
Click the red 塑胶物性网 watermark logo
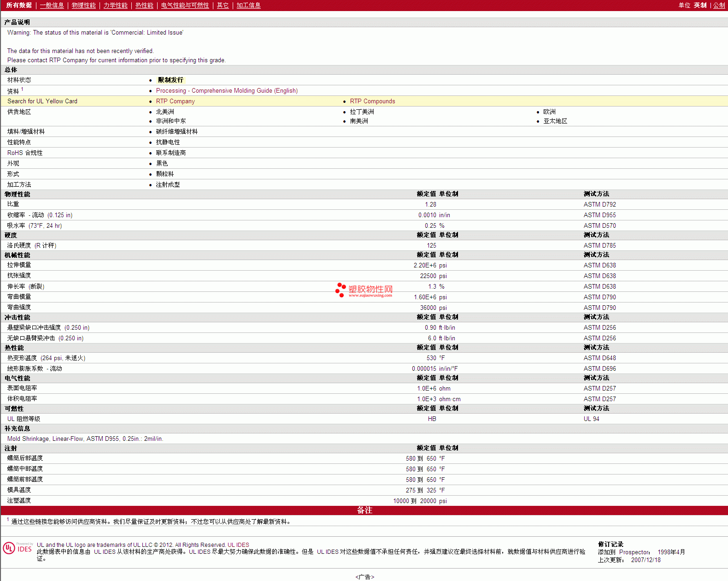click(x=364, y=290)
